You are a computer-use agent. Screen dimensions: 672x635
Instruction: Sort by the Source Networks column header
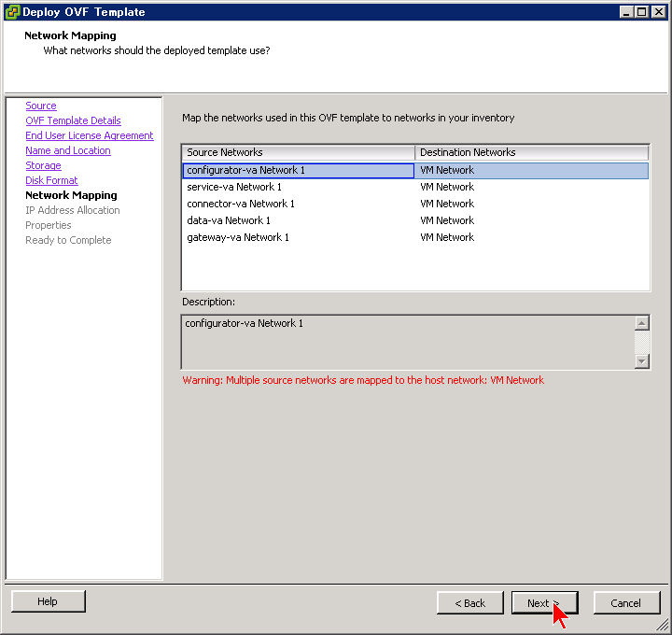click(x=299, y=152)
